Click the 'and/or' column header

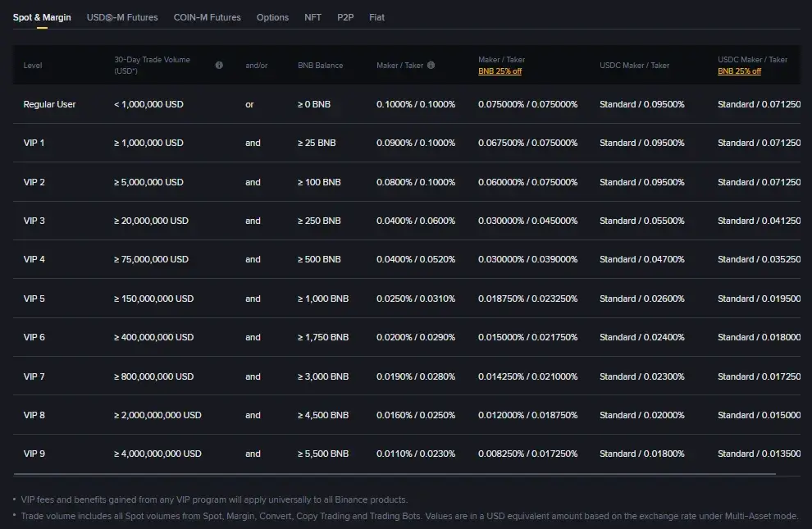pyautogui.click(x=257, y=66)
